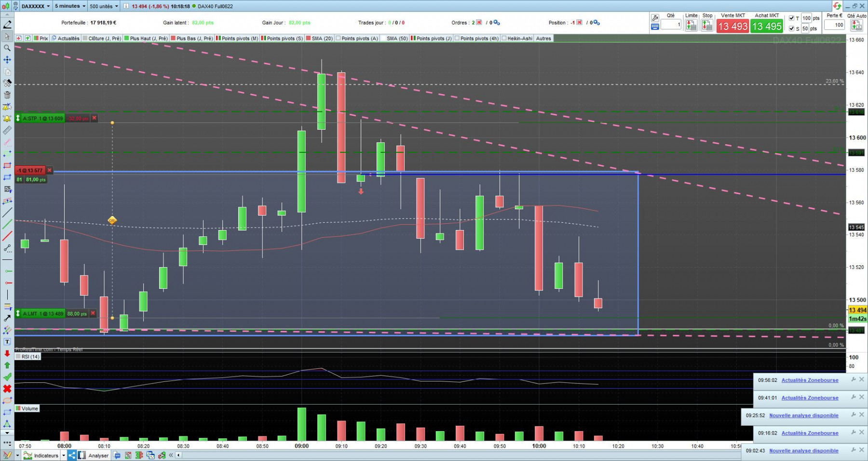Open the Autres tab

point(543,38)
